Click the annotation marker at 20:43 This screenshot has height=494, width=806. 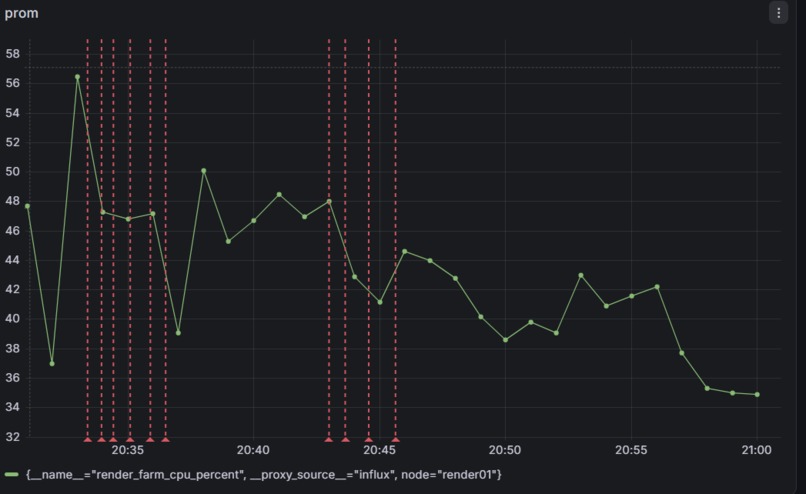tap(329, 440)
